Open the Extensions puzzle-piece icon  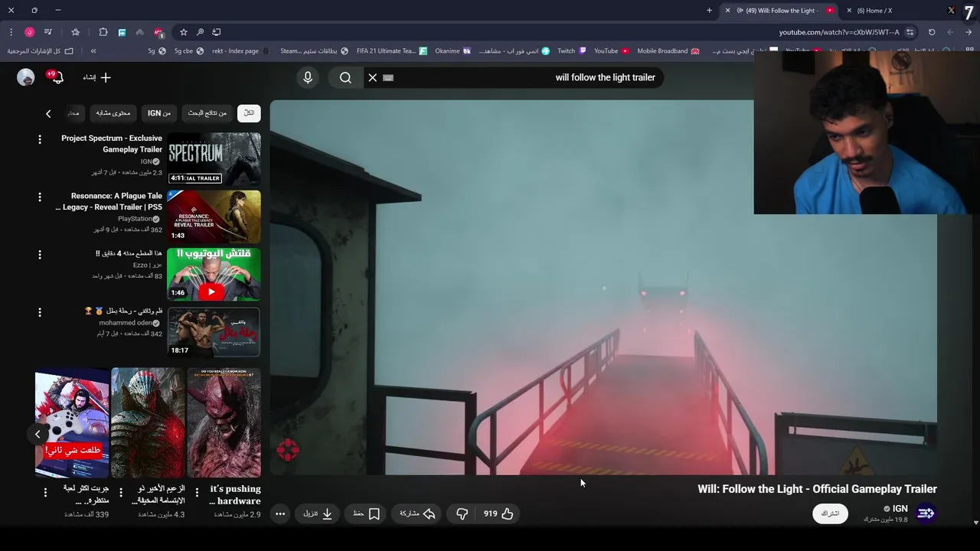coord(103,32)
